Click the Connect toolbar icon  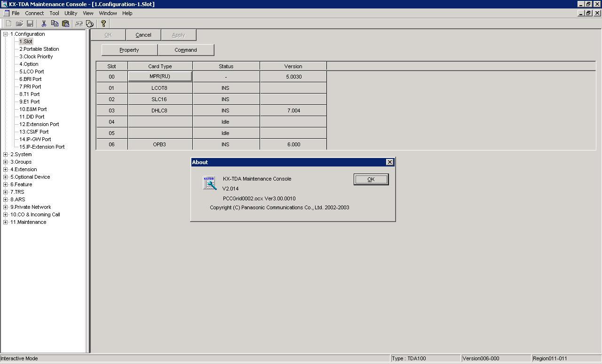click(x=79, y=24)
